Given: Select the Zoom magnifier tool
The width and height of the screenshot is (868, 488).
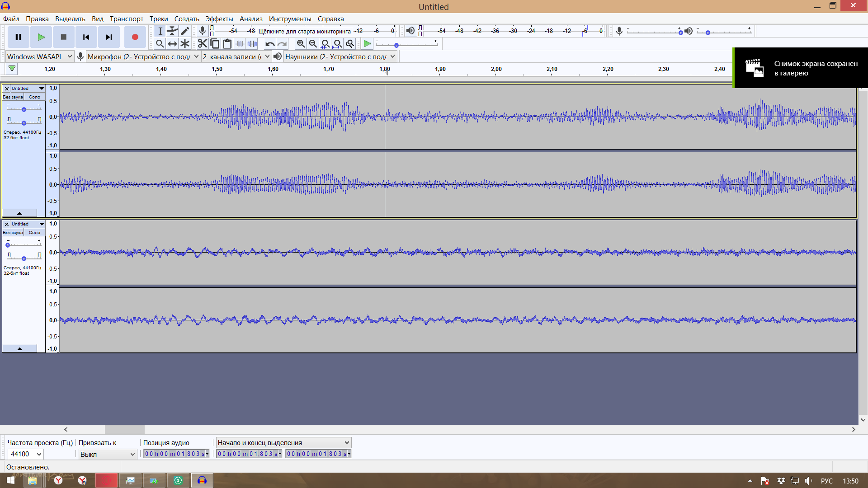Looking at the screenshot, I should (x=160, y=43).
